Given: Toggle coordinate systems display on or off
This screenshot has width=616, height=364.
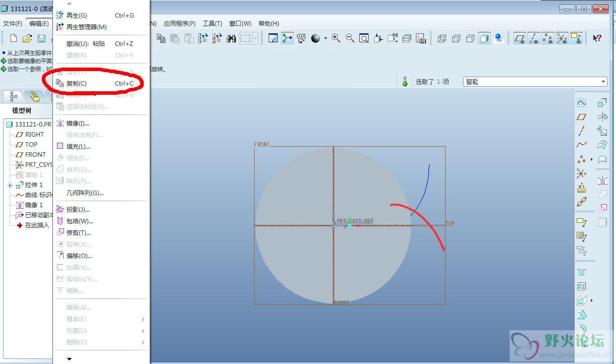Looking at the screenshot, I should point(562,38).
